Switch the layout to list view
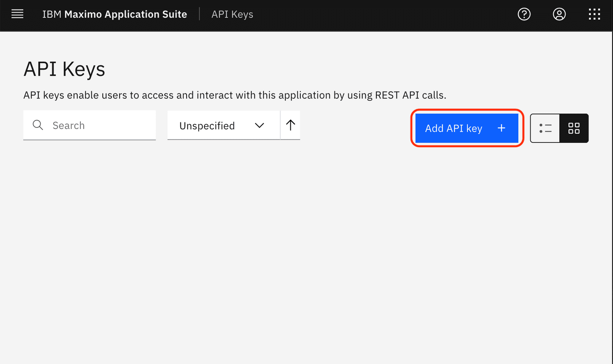This screenshot has width=613, height=364. pyautogui.click(x=545, y=128)
